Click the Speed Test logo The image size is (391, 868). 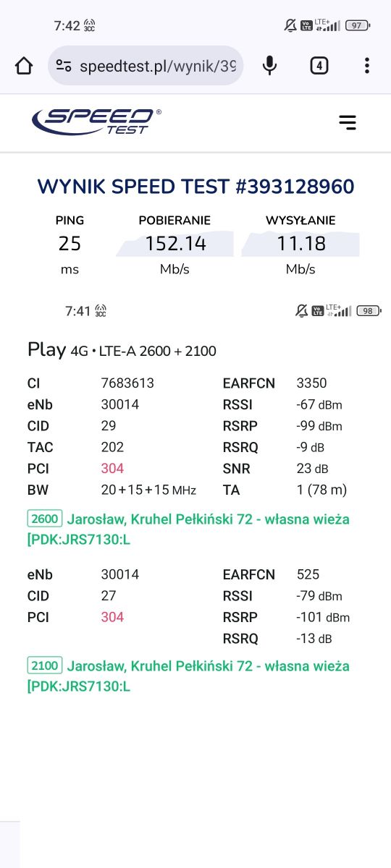(96, 122)
